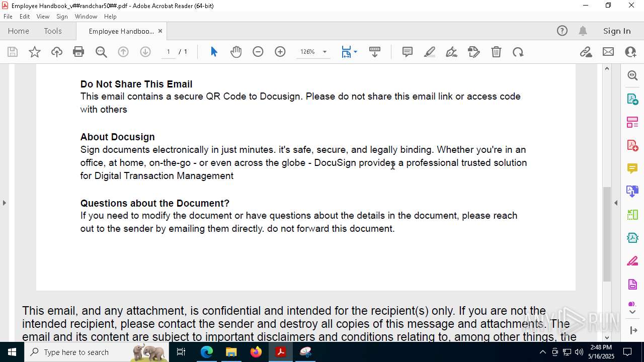Screen dimensions: 644x362
Task: Open the notifications bell
Action: [x=583, y=31]
